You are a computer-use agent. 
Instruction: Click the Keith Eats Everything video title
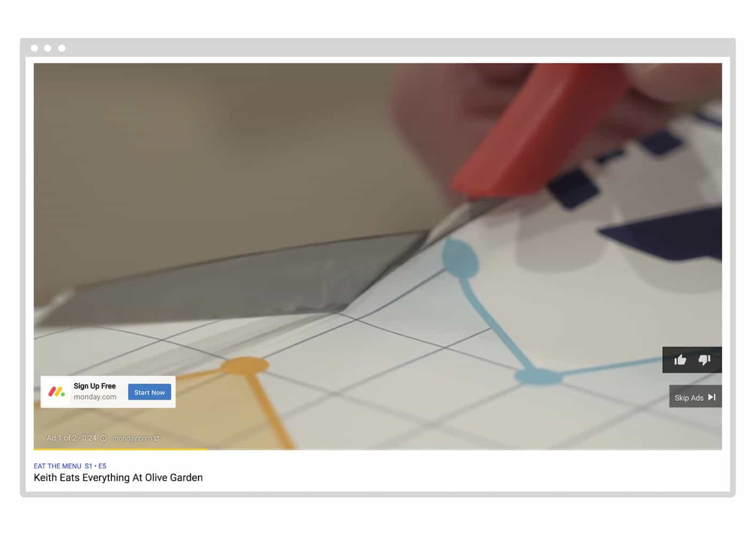118,477
